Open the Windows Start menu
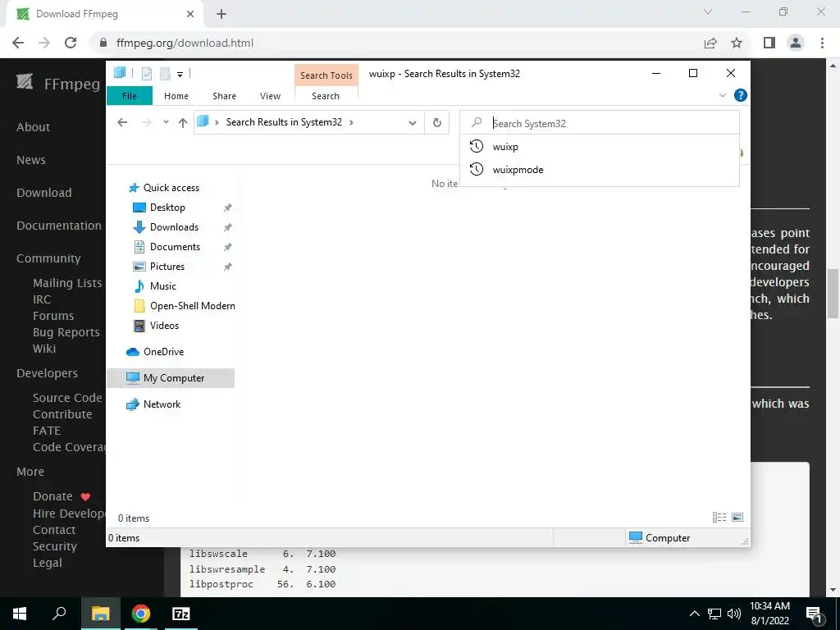Image resolution: width=840 pixels, height=630 pixels. pos(20,614)
